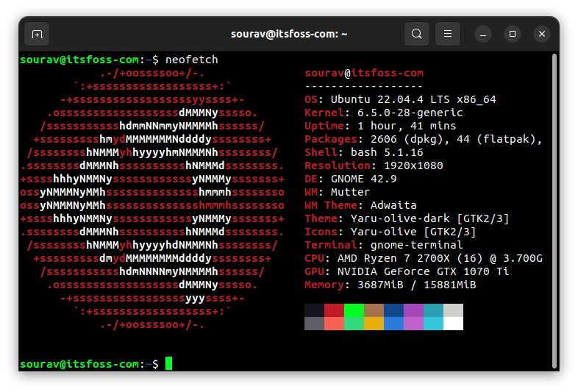This screenshot has height=392, width=578.
Task: Click the OS Ubuntu 22.04.4 line
Action: [400, 99]
